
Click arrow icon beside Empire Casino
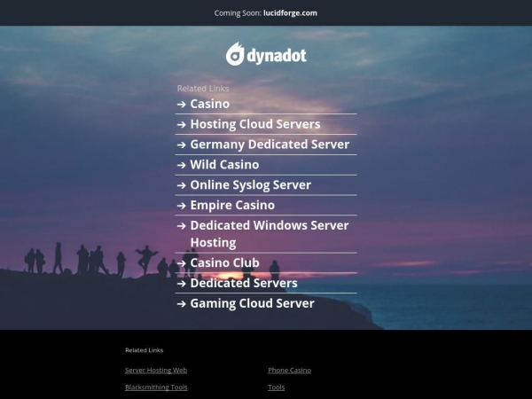[182, 206]
